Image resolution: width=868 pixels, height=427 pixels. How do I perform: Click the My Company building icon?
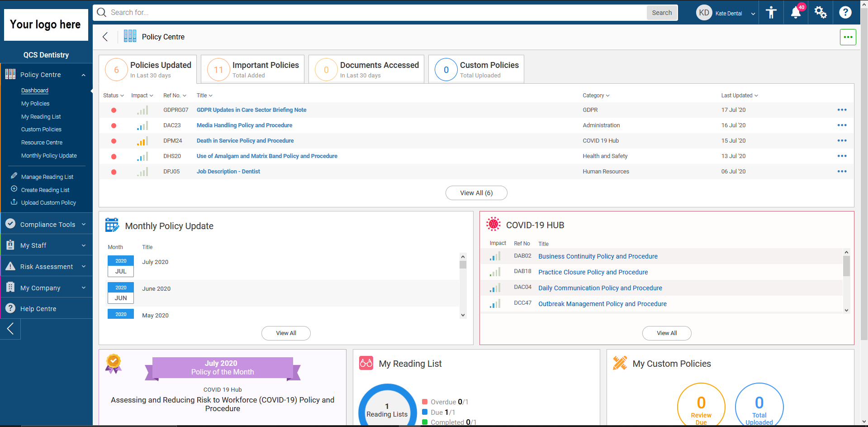point(10,287)
